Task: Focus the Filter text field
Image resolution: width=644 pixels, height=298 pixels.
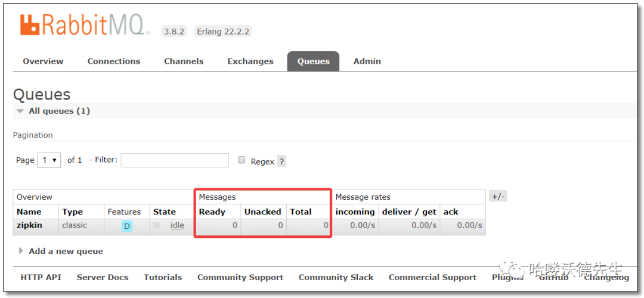Action: point(175,160)
